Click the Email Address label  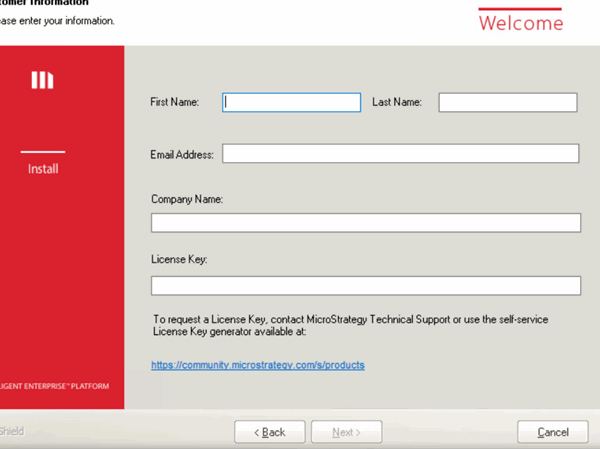(x=182, y=154)
